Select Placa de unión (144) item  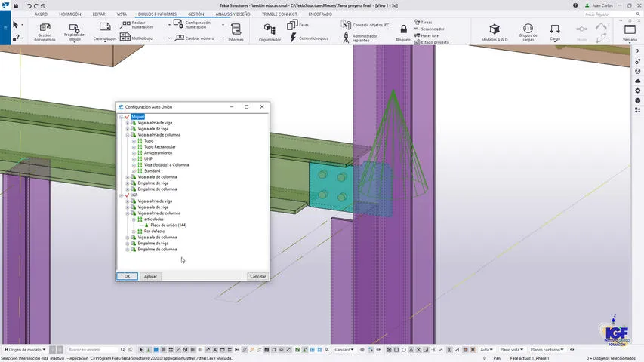click(x=168, y=225)
